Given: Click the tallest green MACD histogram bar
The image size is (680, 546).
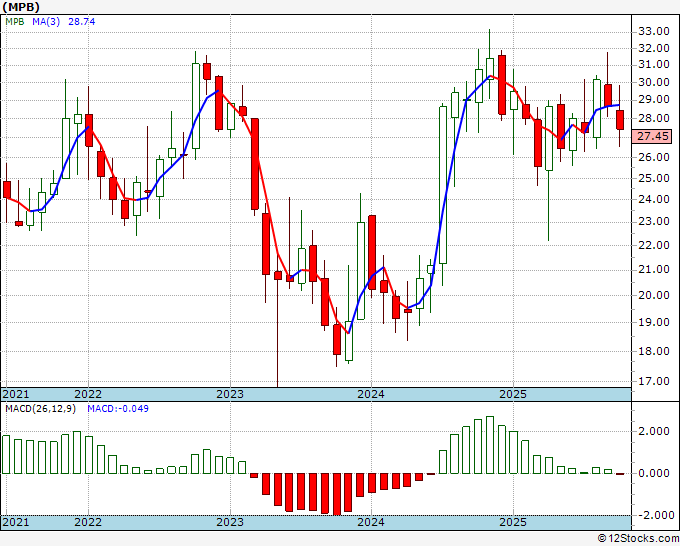Looking at the screenshot, I should tap(490, 445).
